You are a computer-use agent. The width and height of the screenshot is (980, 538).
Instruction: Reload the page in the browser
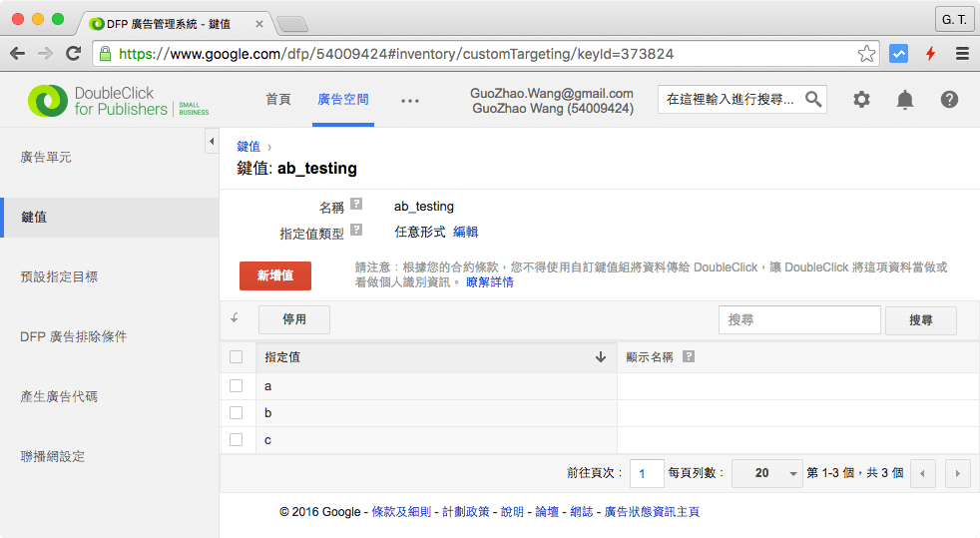(73, 54)
